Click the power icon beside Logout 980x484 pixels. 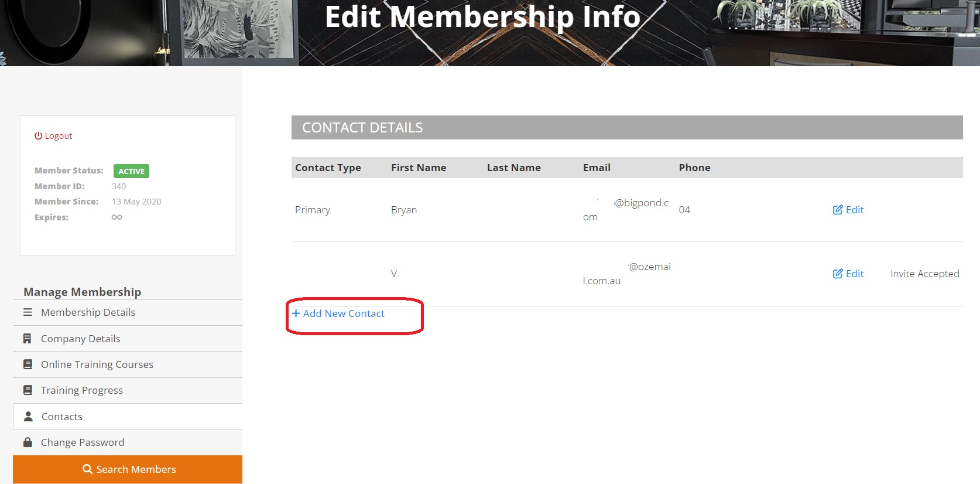(37, 135)
